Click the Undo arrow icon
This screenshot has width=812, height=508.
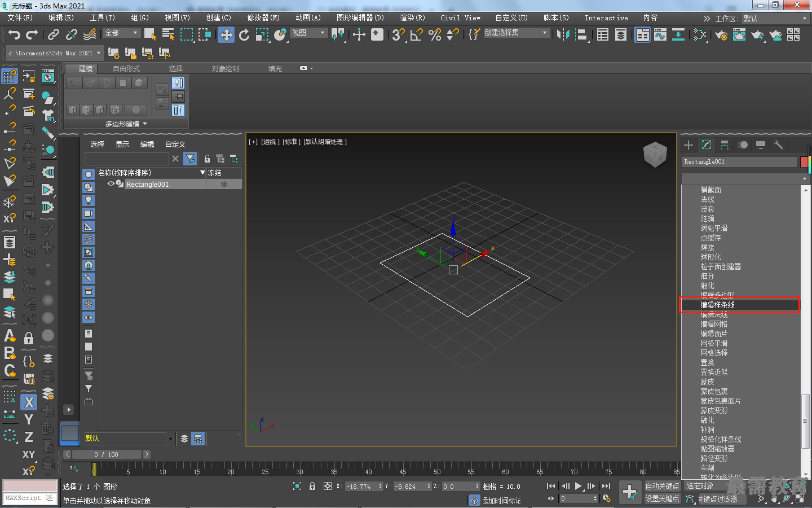click(x=14, y=35)
